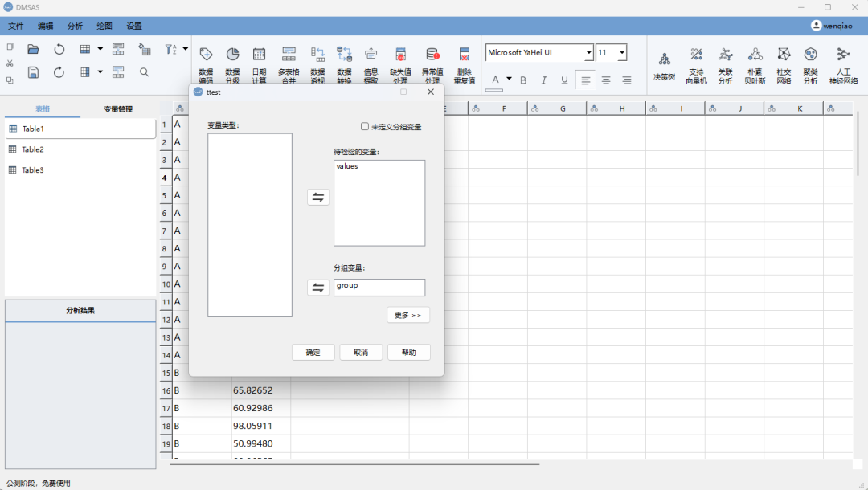Open the 分析 menu
868x490 pixels.
pos(75,27)
